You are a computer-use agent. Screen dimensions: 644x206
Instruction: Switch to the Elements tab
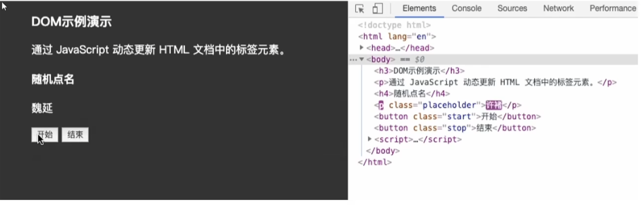(419, 8)
